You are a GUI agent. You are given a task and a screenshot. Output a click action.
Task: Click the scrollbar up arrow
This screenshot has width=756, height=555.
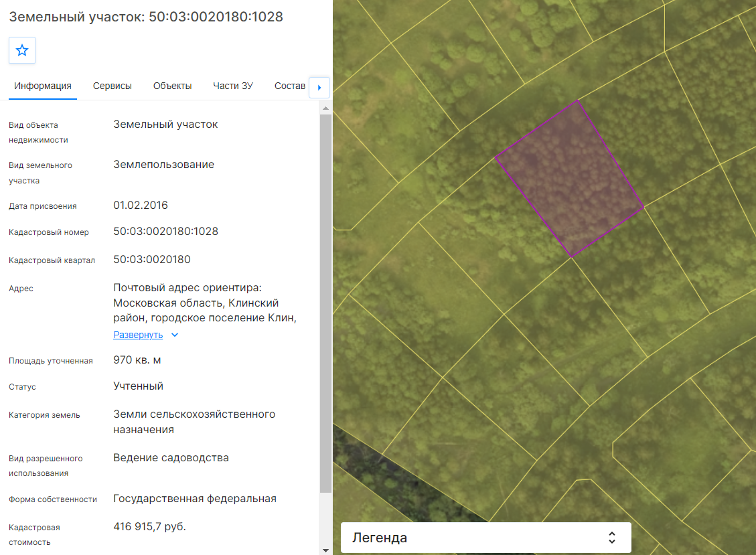click(325, 108)
